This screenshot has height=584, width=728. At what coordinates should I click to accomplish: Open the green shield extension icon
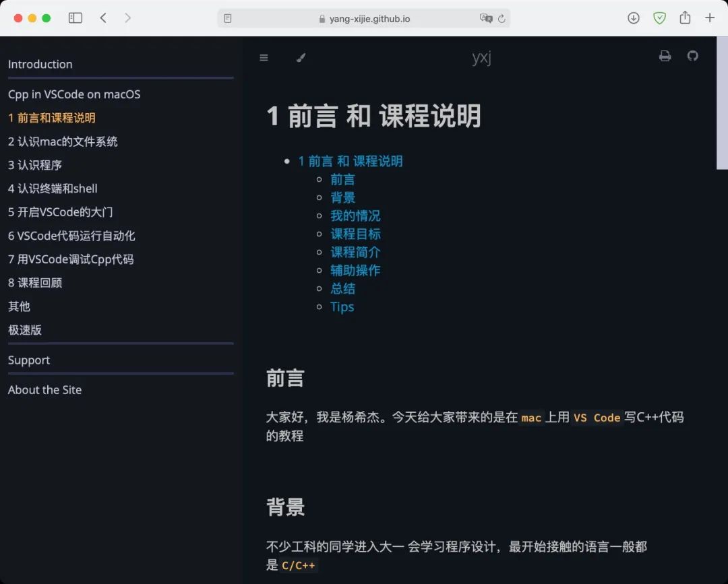coord(659,18)
